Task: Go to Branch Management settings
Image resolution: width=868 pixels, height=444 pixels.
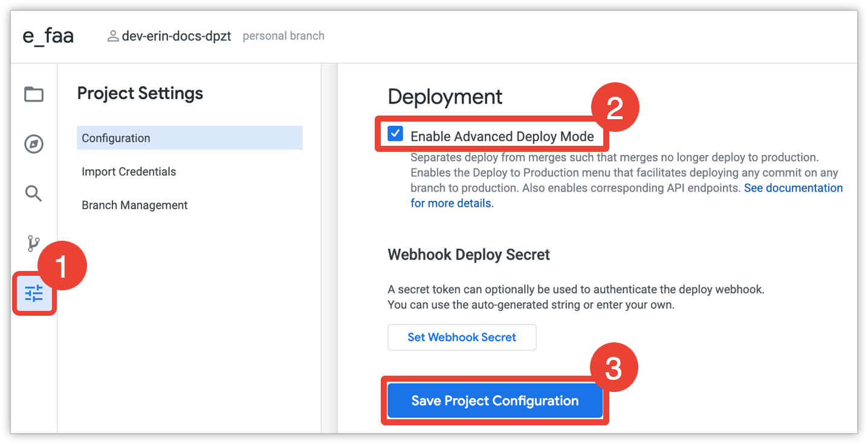Action: pos(135,206)
